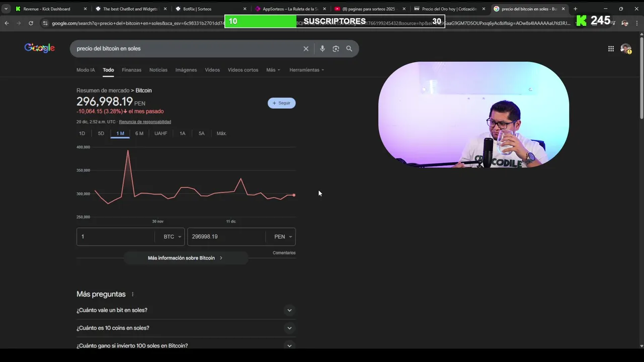Close the BotRix Sorteos tab
This screenshot has width=644, height=362.
point(245,9)
